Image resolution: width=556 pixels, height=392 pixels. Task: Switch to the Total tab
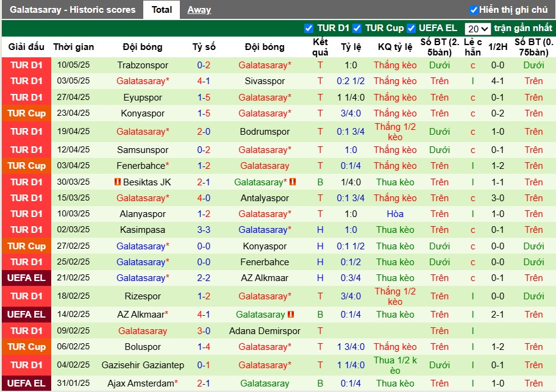tap(162, 10)
